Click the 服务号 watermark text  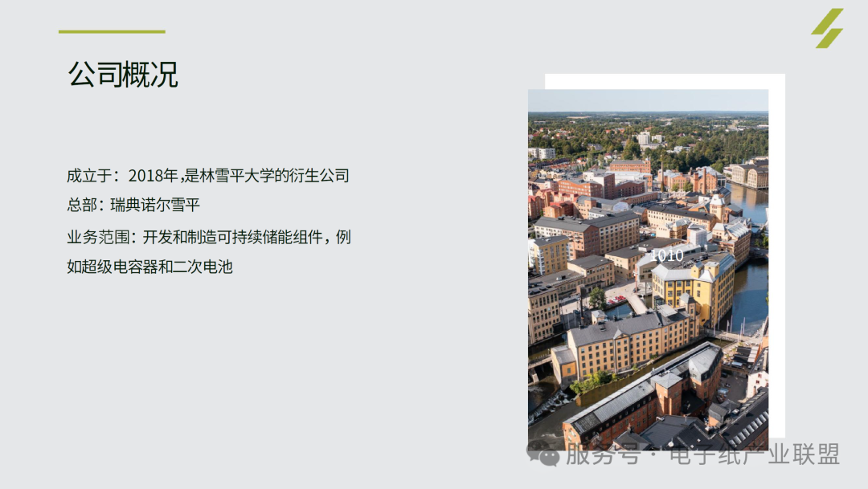tap(603, 454)
